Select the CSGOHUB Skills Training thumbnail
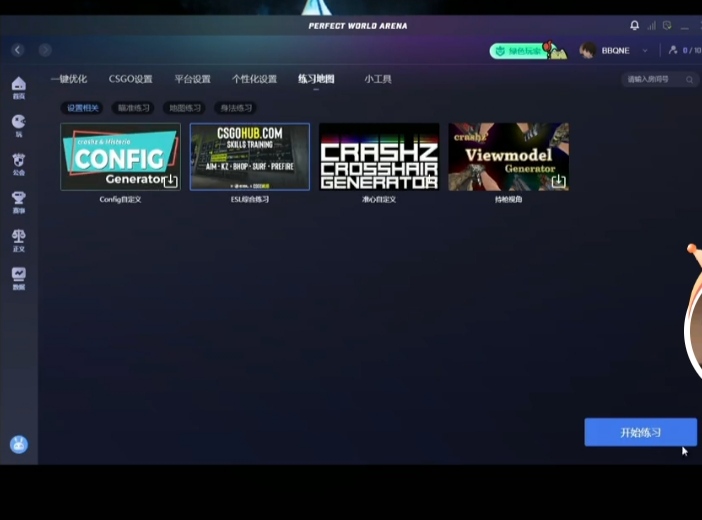This screenshot has height=520, width=702. click(250, 157)
